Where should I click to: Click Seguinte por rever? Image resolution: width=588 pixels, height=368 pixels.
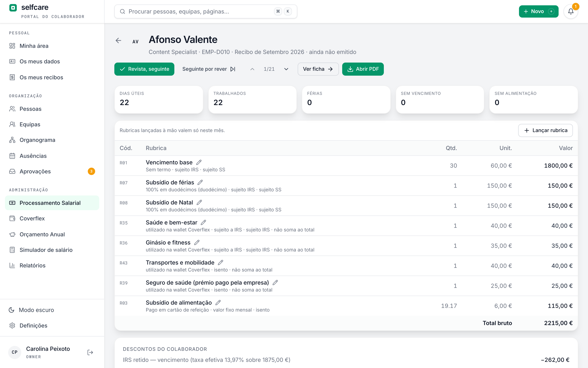[x=209, y=69]
